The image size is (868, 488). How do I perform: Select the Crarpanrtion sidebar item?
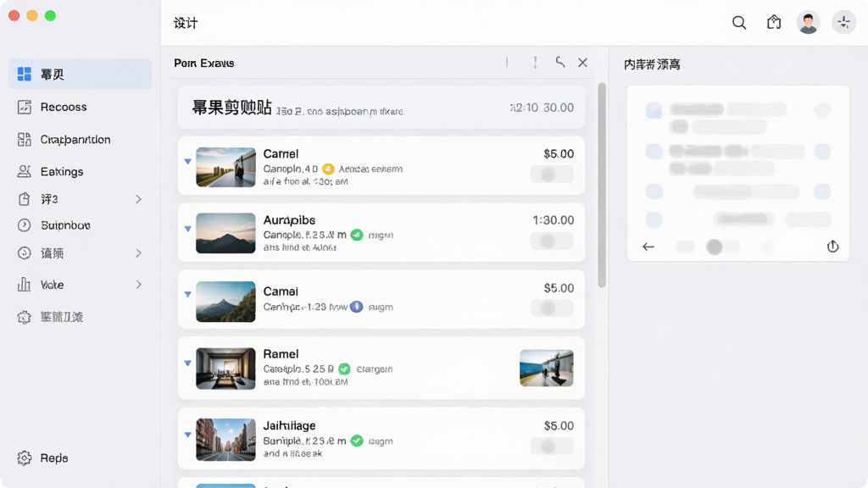click(80, 140)
